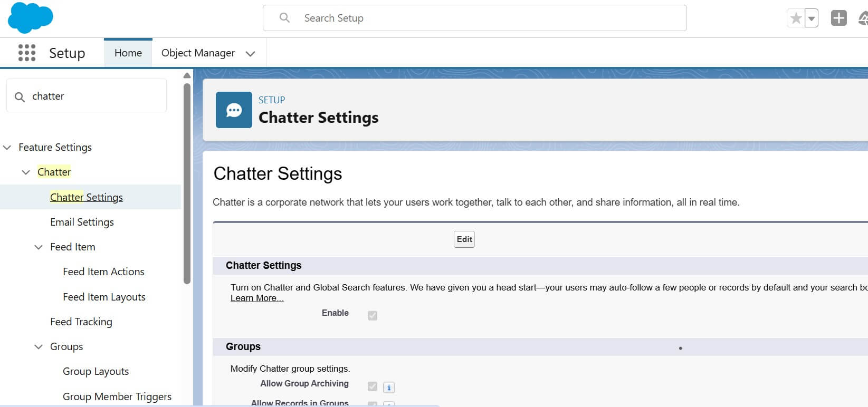Open Group Layouts in sidebar
Screen dimensions: 868x407
click(96, 371)
